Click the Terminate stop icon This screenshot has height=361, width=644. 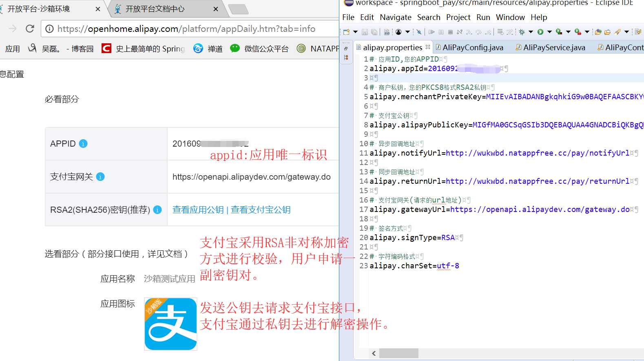[450, 32]
